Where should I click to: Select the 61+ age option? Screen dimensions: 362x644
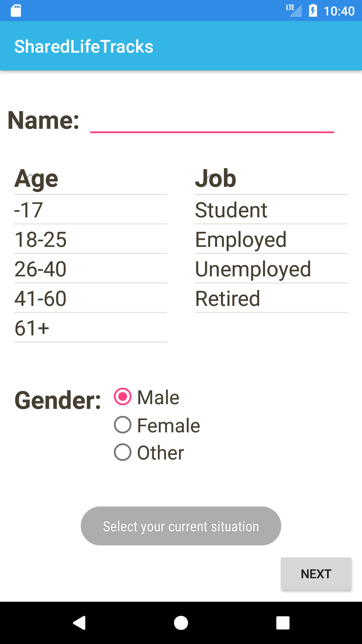pos(90,328)
